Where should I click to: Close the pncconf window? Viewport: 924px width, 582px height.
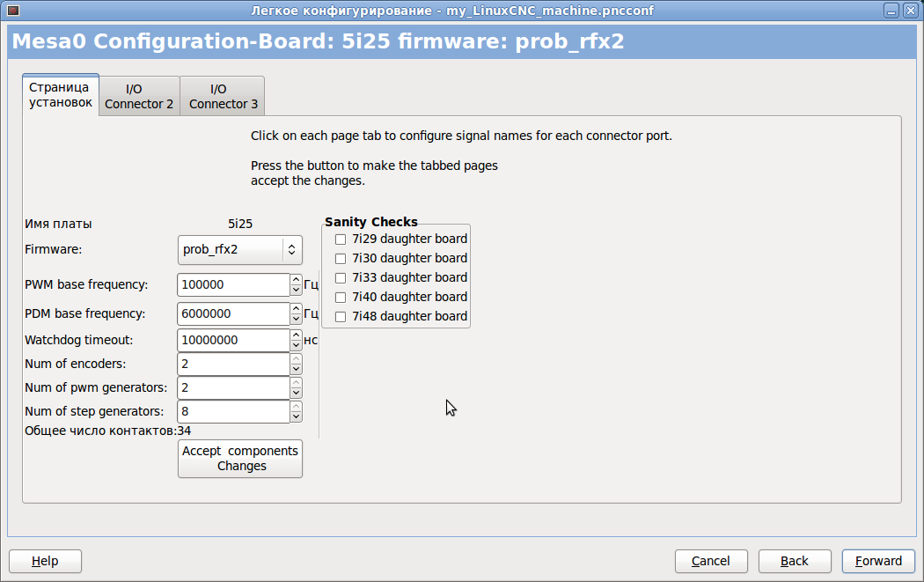(911, 11)
